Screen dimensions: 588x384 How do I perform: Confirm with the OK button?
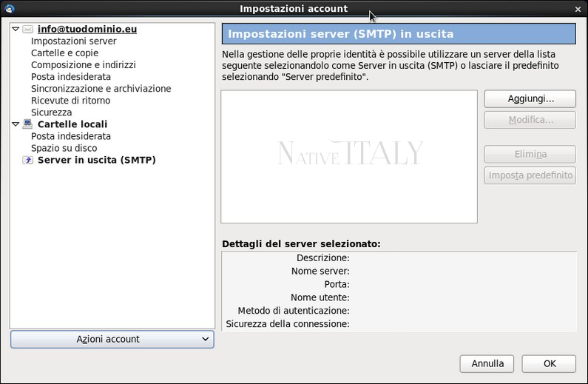(549, 364)
